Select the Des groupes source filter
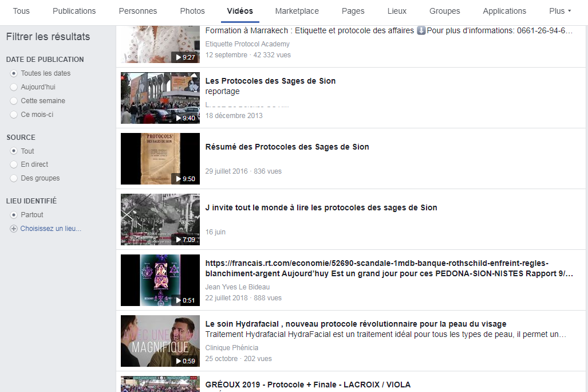588x392 pixels. [14, 178]
